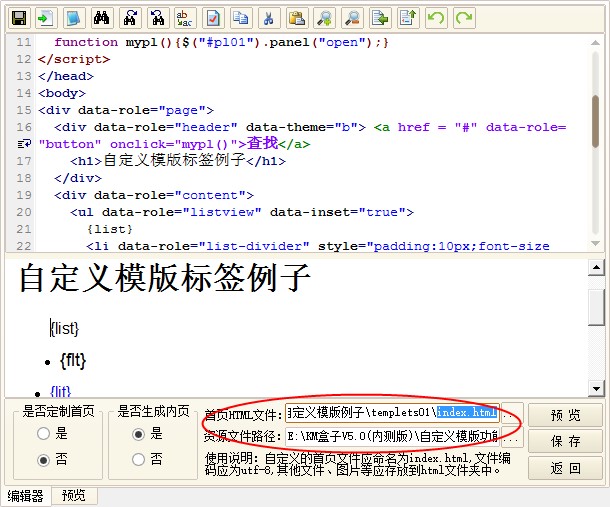
Task: Click line 22 list-divider code
Action: 318,246
